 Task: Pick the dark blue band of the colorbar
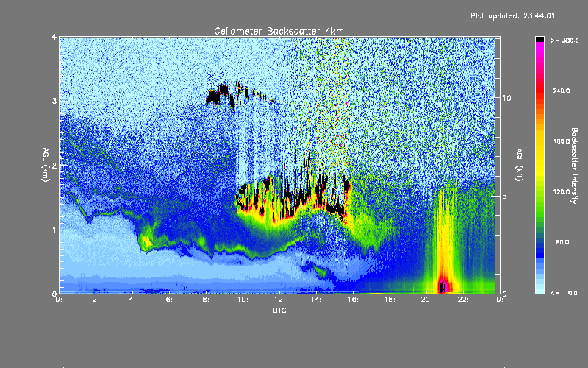[x=539, y=250]
